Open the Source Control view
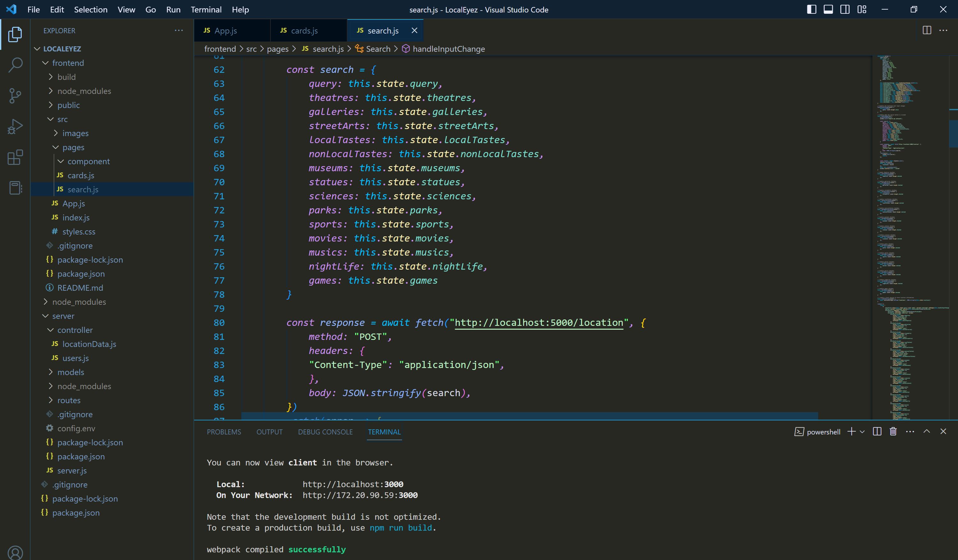This screenshot has height=560, width=958. pos(15,96)
